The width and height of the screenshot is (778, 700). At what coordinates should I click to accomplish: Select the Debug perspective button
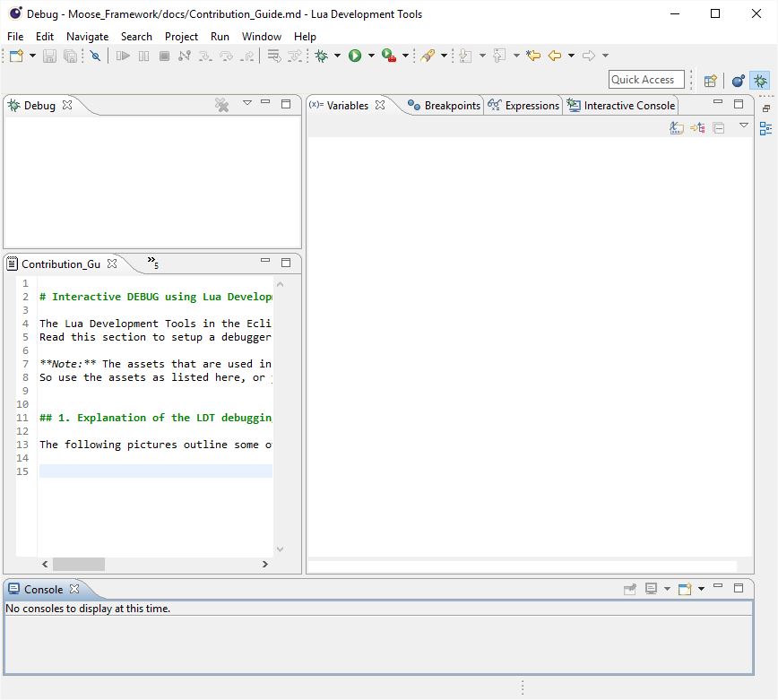point(759,80)
